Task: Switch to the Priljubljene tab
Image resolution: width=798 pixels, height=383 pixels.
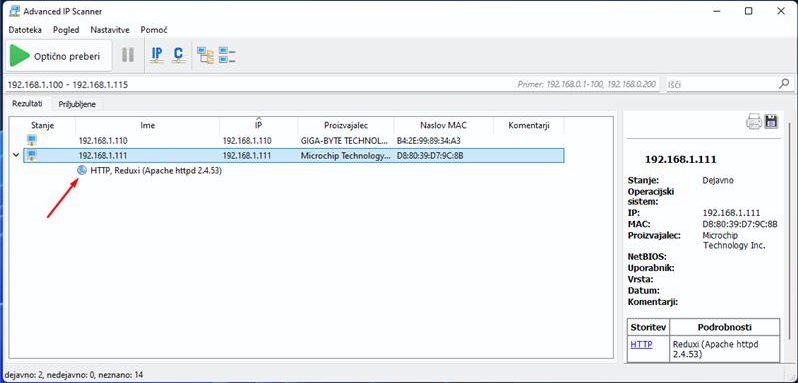Action: click(77, 104)
